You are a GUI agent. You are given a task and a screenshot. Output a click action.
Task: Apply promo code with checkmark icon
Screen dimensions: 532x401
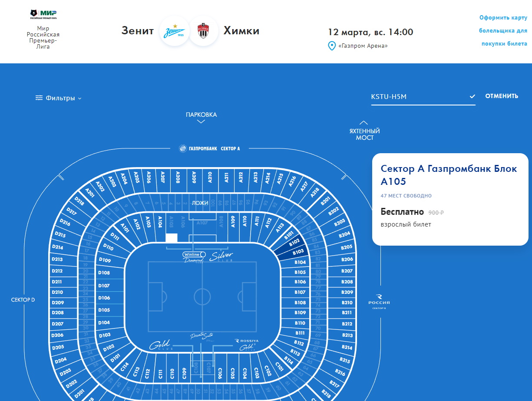[x=473, y=96]
